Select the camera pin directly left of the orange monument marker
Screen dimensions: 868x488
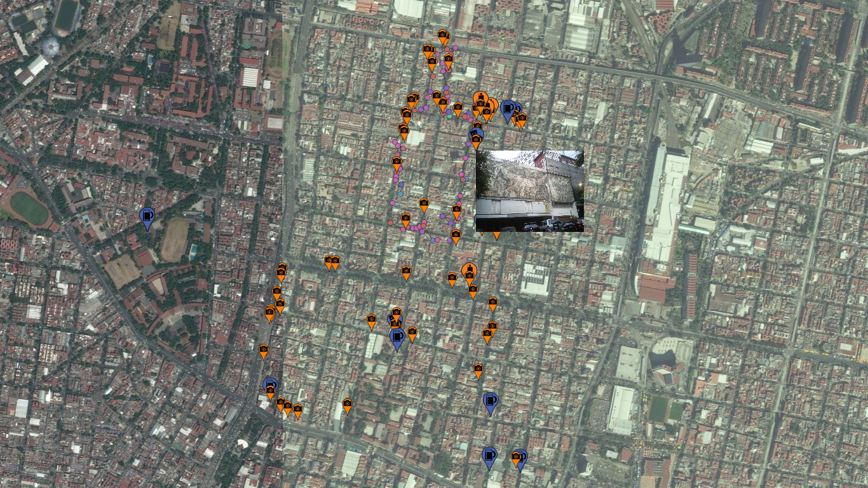452,279
